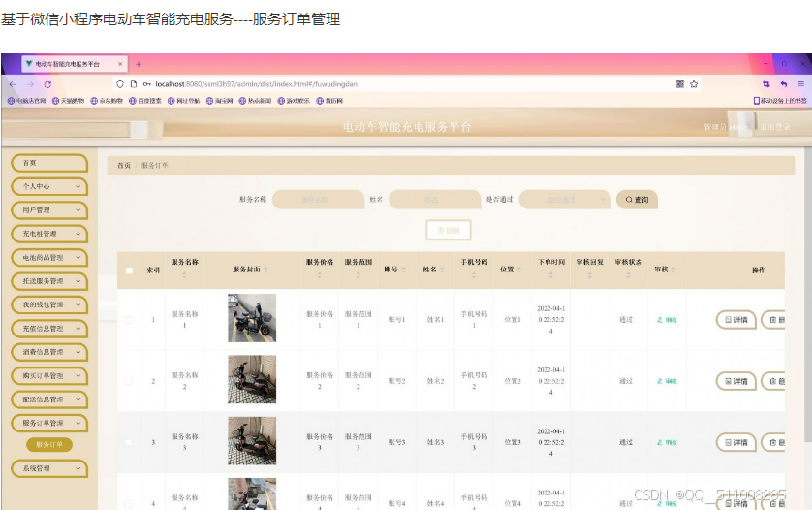Click the QR code icon in address bar

point(680,84)
